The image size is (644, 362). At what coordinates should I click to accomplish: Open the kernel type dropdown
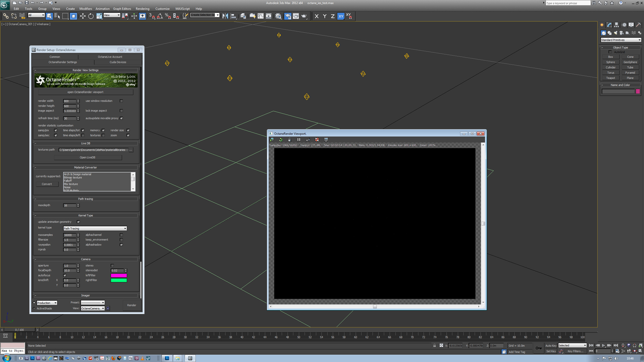pyautogui.click(x=95, y=228)
